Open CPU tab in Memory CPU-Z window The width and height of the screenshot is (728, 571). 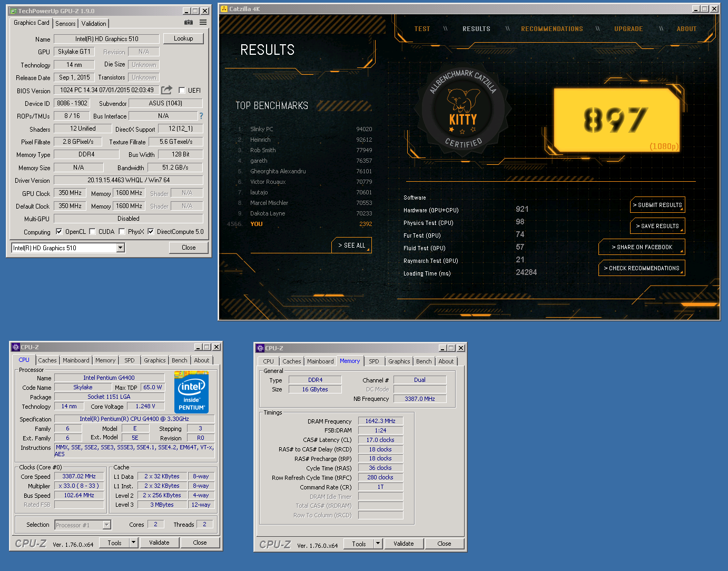269,361
